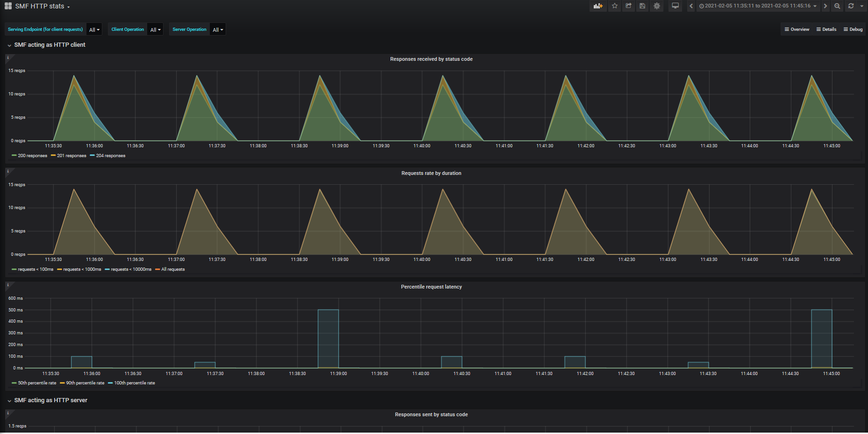Toggle the 204 responses legend series

pyautogui.click(x=110, y=156)
